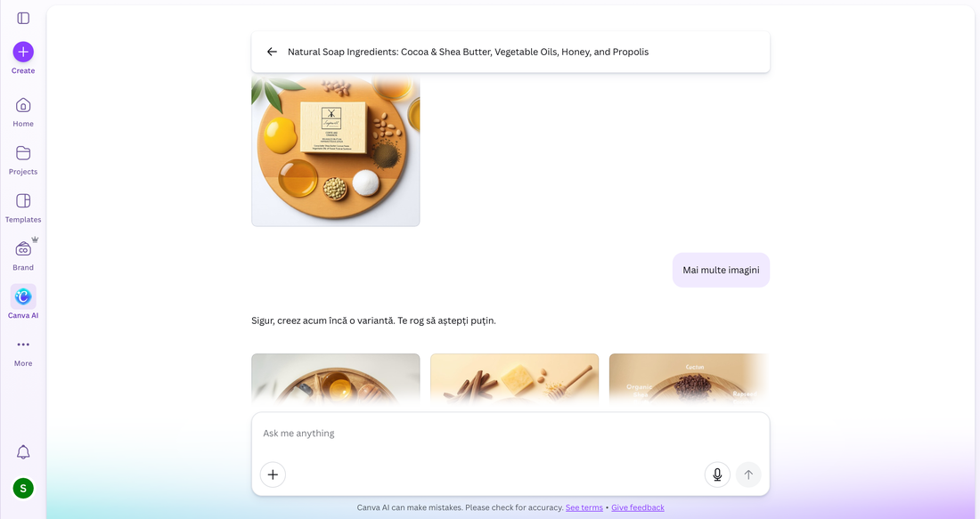The width and height of the screenshot is (980, 519).
Task: Open More options in sidebar
Action: pyautogui.click(x=23, y=352)
